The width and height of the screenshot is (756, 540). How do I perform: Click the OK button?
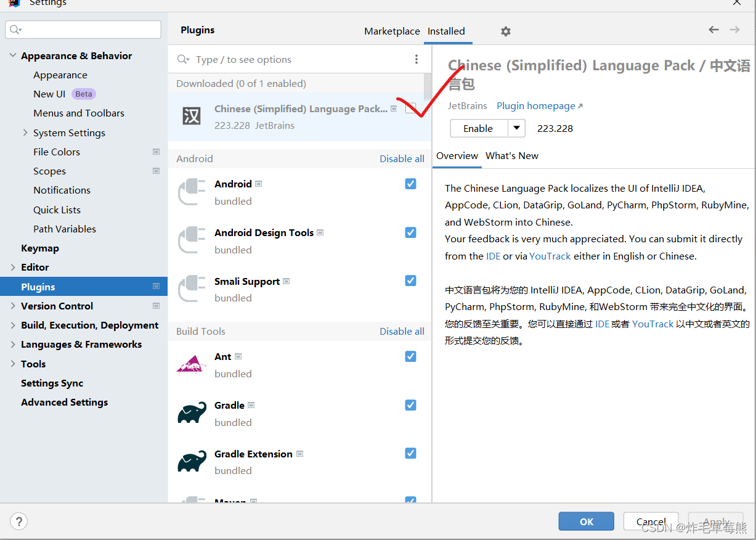tap(587, 522)
